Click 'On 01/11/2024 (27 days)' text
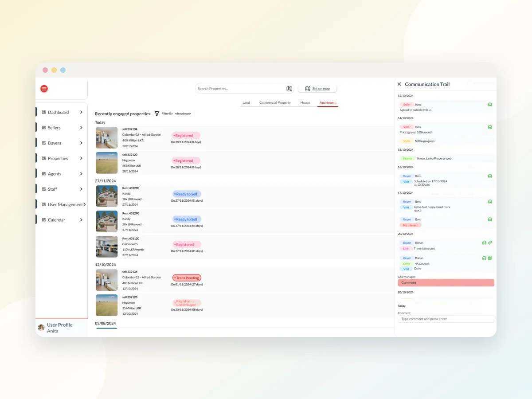 pyautogui.click(x=187, y=284)
